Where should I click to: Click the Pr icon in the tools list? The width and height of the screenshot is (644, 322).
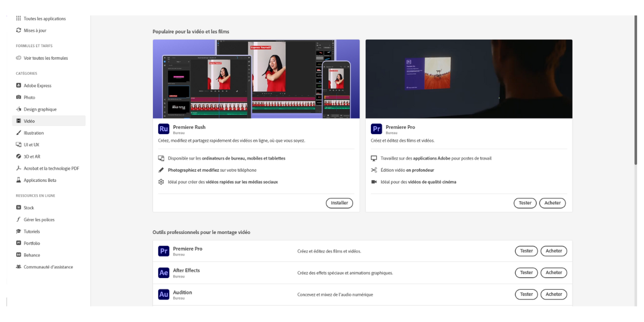[164, 251]
